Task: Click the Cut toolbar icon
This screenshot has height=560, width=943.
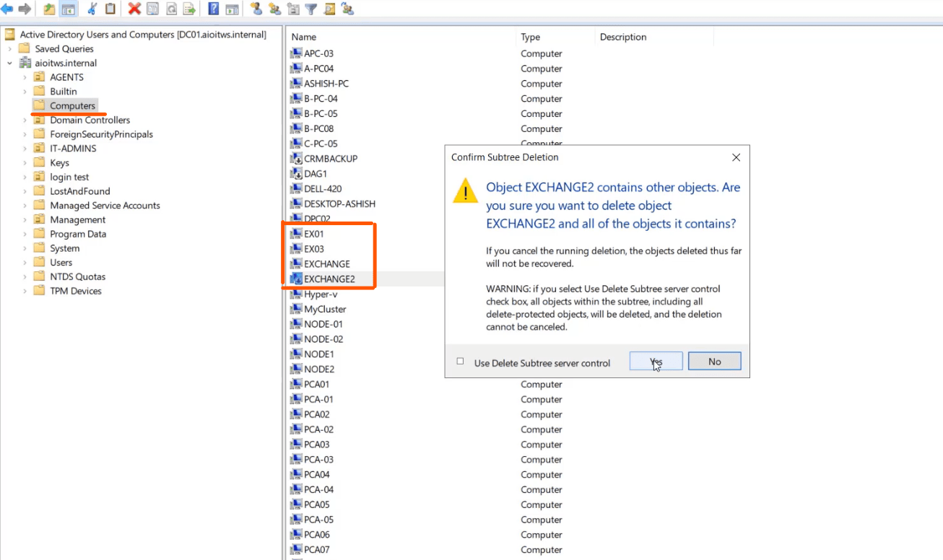Action: (91, 9)
